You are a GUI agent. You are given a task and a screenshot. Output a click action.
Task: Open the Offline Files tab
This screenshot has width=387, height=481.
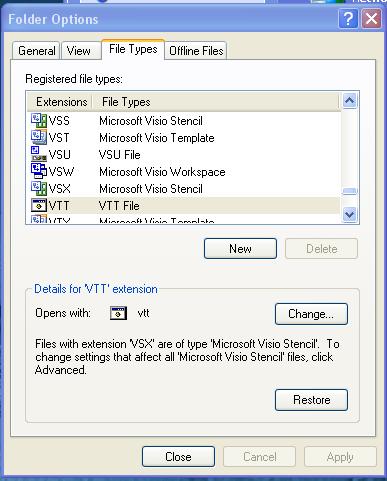point(196,51)
